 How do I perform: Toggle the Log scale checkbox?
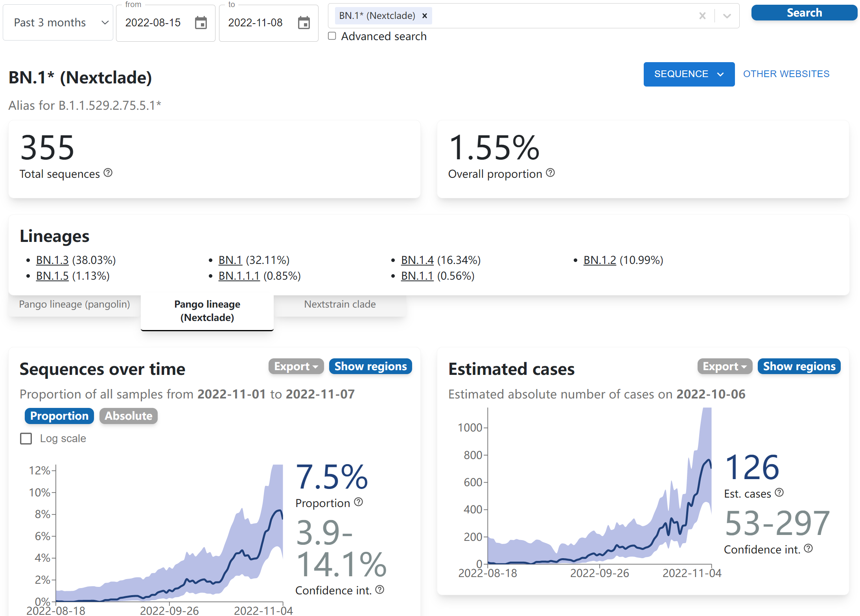tap(26, 438)
